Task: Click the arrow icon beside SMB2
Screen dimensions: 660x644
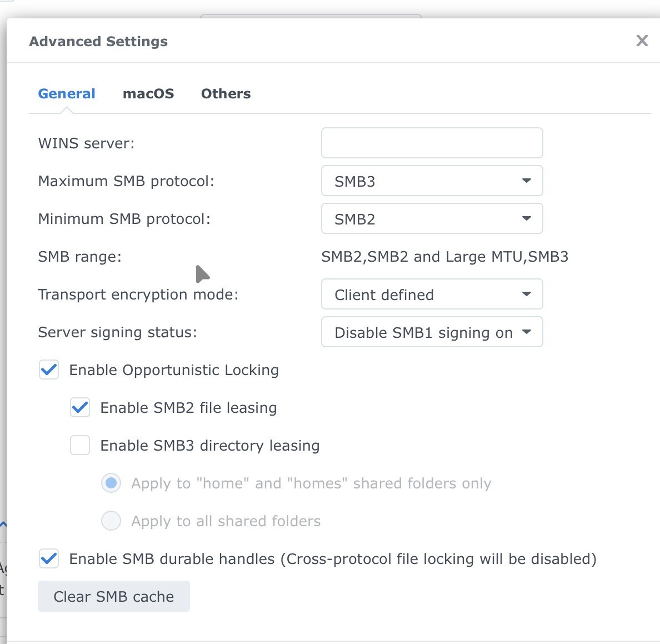Action: tap(526, 218)
